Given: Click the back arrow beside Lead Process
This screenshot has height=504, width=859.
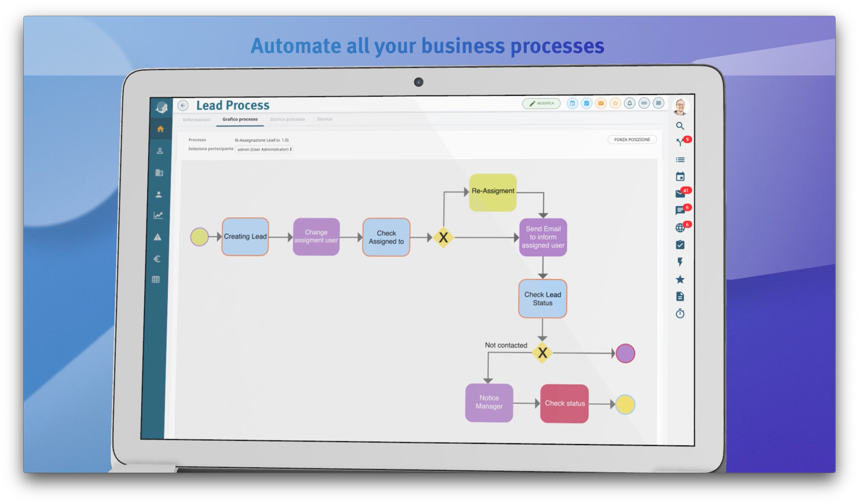Looking at the screenshot, I should (x=183, y=106).
